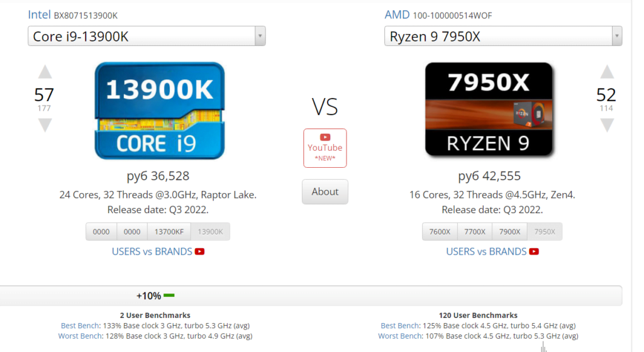Open the 13900K Core i9 product image
This screenshot has height=352, width=644.
pos(159,111)
